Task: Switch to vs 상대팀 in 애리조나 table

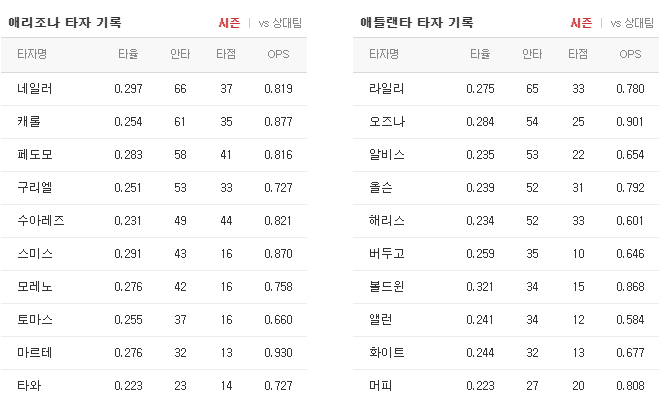Action: point(280,23)
